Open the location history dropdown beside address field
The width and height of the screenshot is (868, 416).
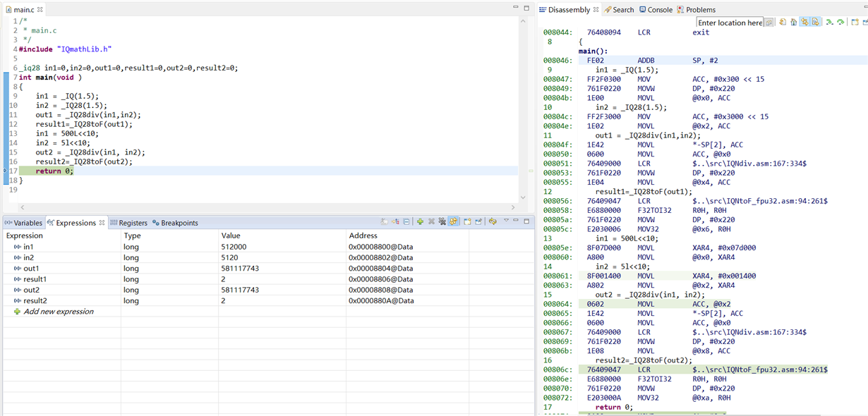[x=769, y=23]
